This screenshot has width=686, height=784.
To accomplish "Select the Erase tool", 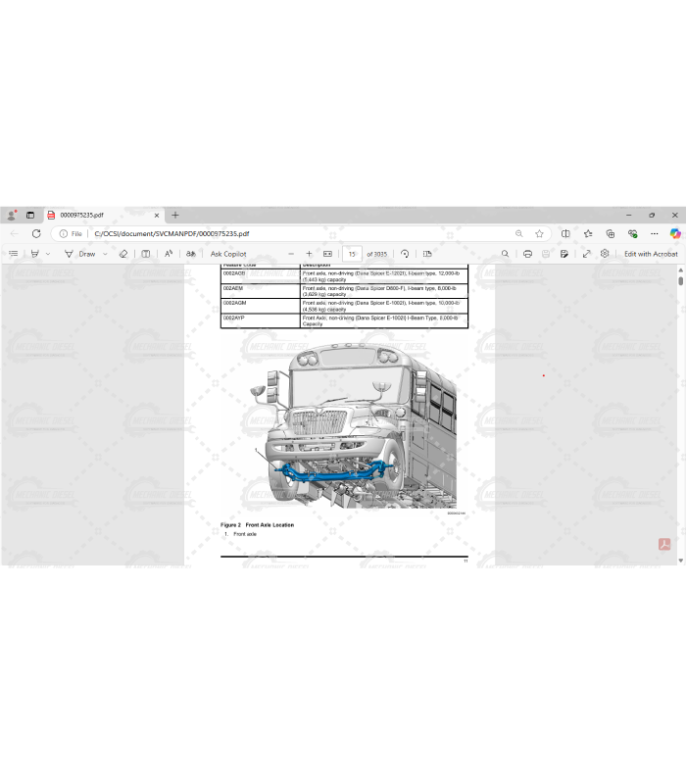I will click(123, 254).
